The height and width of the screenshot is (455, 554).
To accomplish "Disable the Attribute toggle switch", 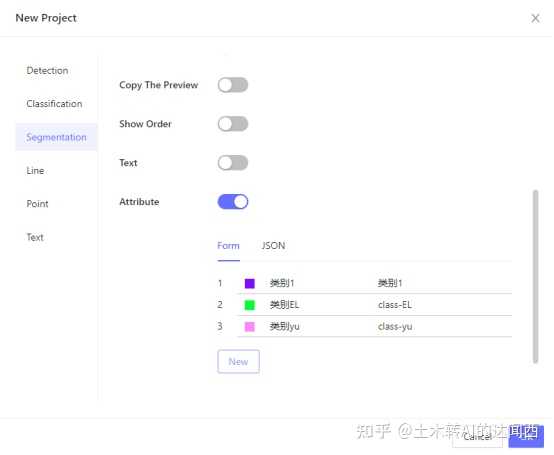I will click(232, 202).
